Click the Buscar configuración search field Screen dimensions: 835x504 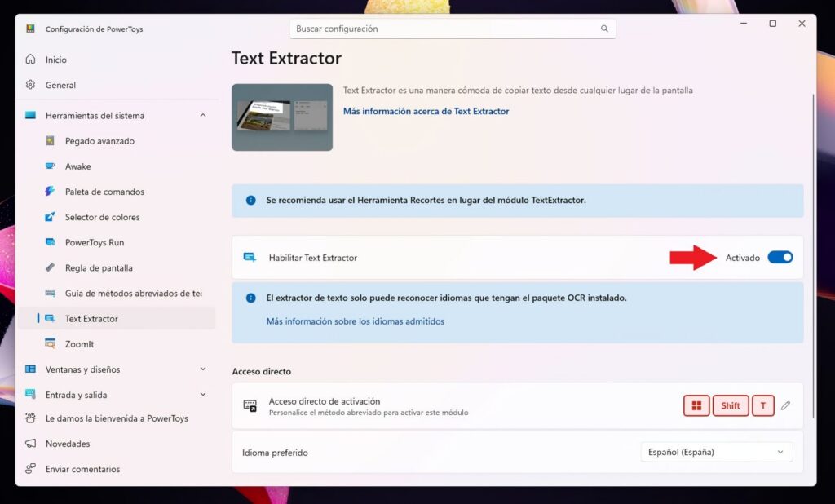pyautogui.click(x=444, y=29)
